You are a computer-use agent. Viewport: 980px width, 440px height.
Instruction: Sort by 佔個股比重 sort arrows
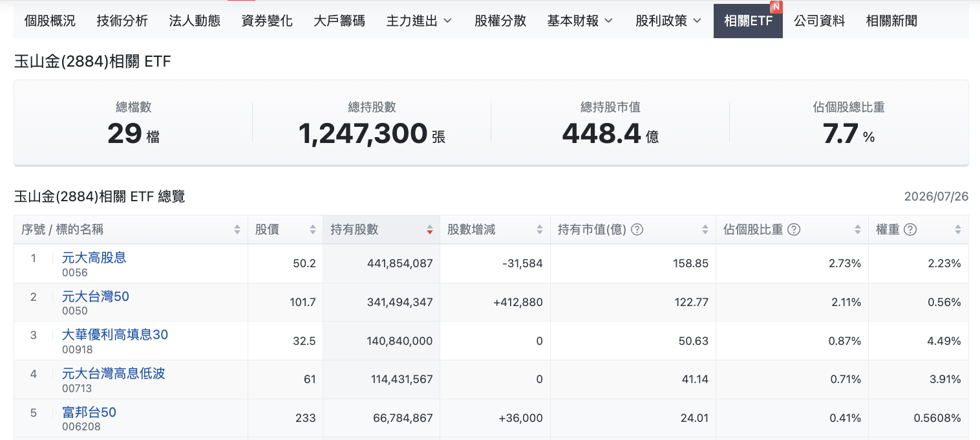point(858,230)
